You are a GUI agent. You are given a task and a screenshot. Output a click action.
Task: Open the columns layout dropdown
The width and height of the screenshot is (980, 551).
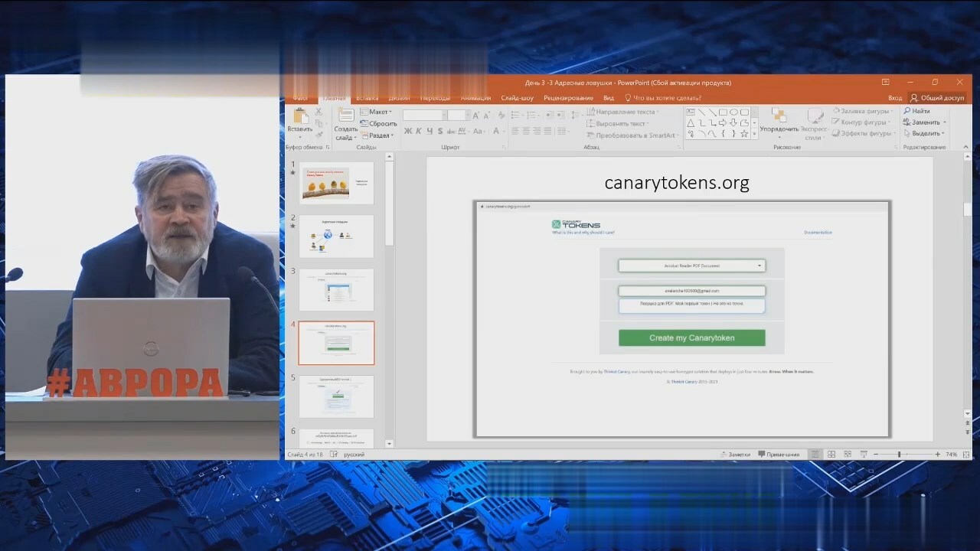click(x=562, y=131)
